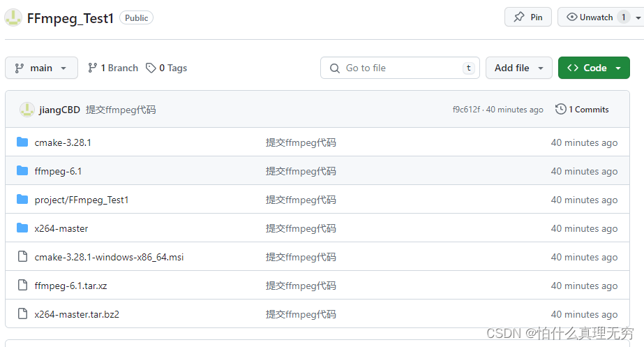Open the project/FFmpeg_Test1 folder

(x=82, y=200)
